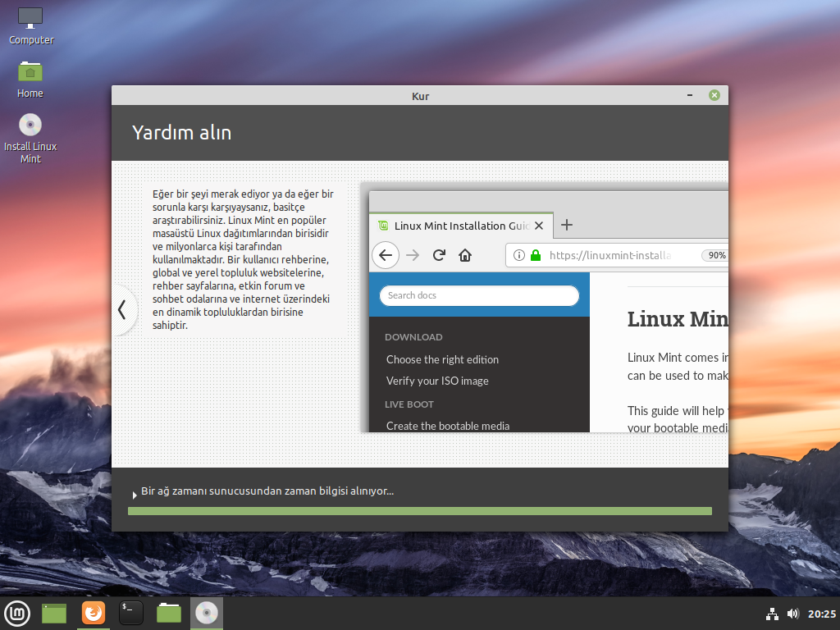
Task: Click the browser reload icon in slideshow
Action: click(x=440, y=256)
